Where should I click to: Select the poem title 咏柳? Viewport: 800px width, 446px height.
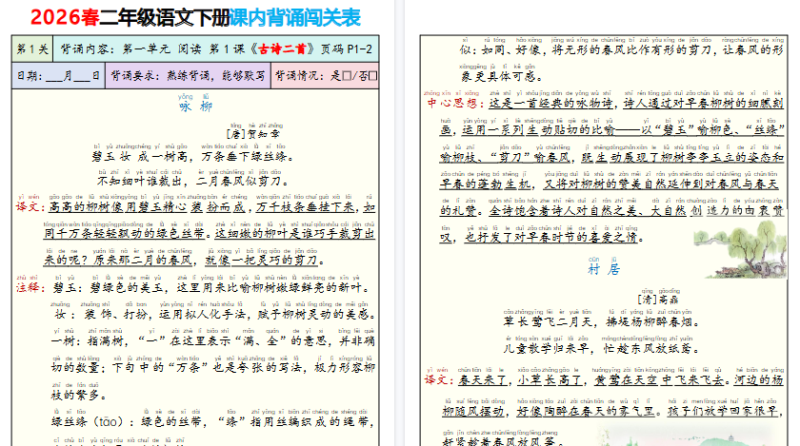pyautogui.click(x=195, y=107)
